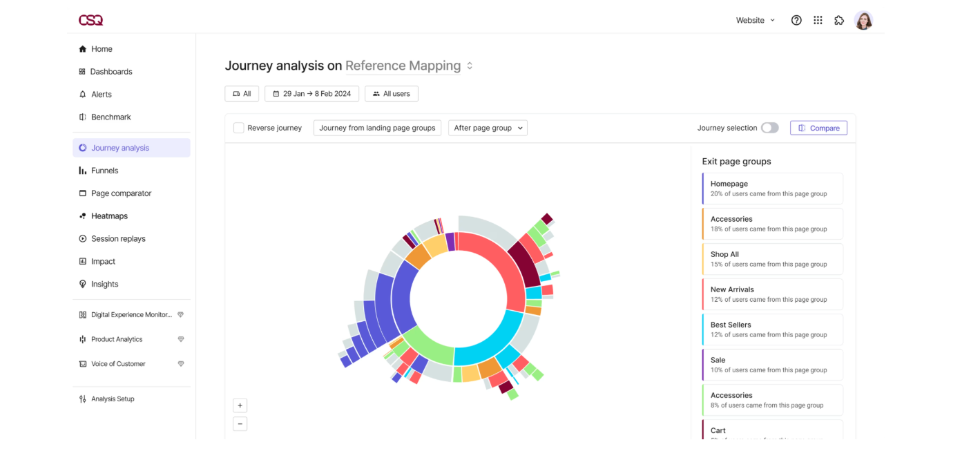Open the date range filter button

[x=311, y=94]
